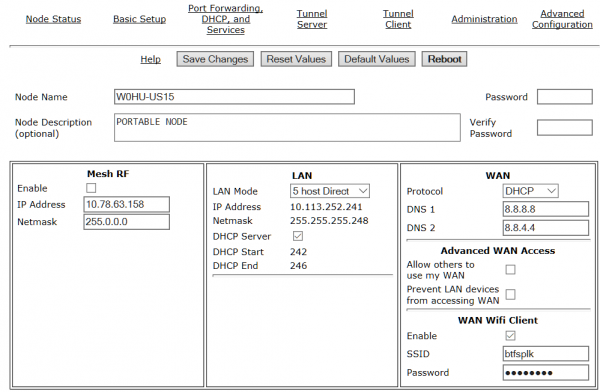Switch to Tunnel Server page
The width and height of the screenshot is (600, 392).
click(x=312, y=19)
